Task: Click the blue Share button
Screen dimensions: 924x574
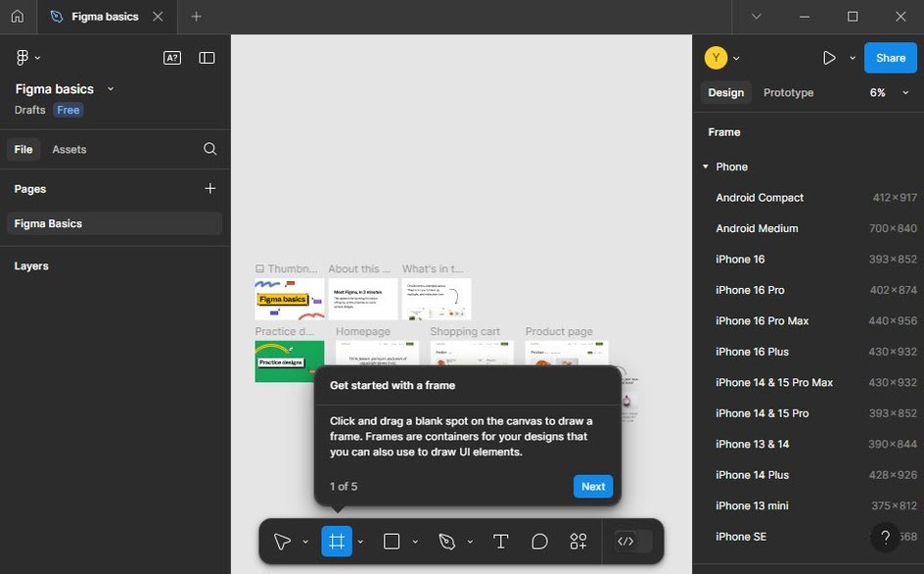Action: [891, 58]
